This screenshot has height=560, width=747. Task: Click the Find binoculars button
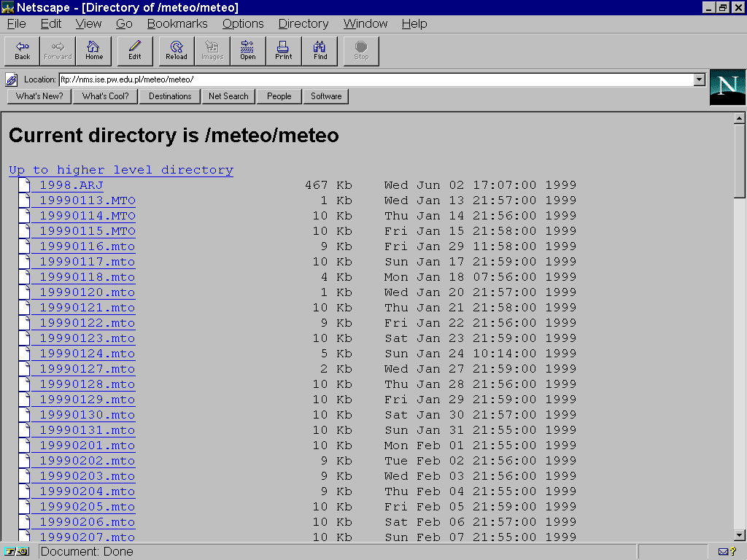(320, 50)
